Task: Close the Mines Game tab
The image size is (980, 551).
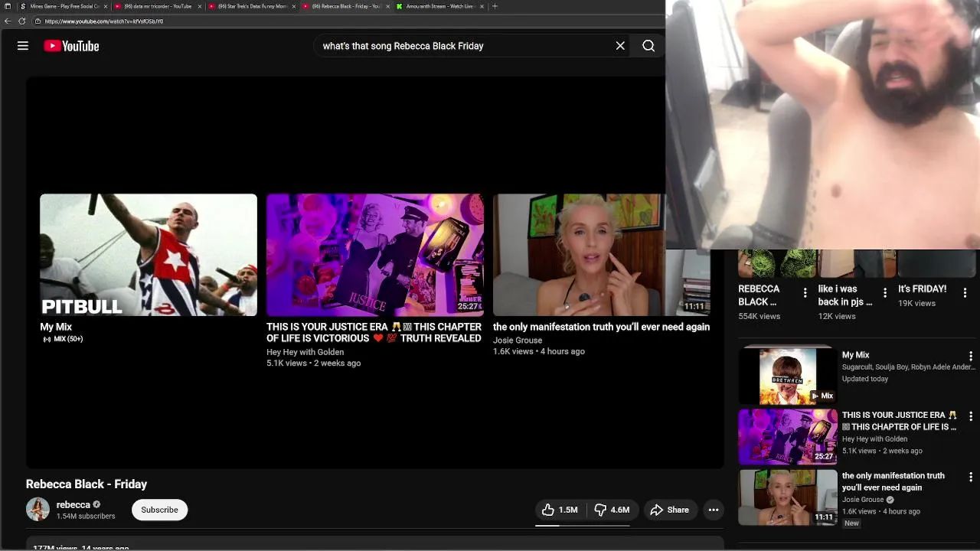Action: (x=106, y=6)
